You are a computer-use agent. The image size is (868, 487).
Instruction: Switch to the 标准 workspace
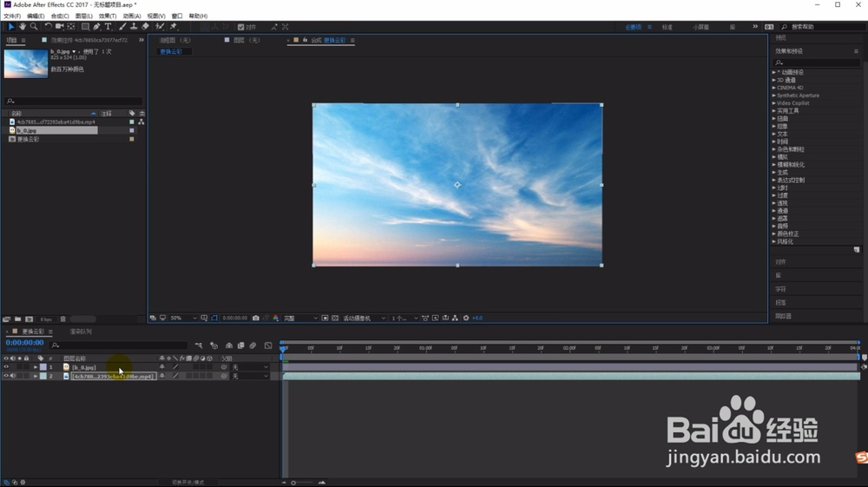667,27
